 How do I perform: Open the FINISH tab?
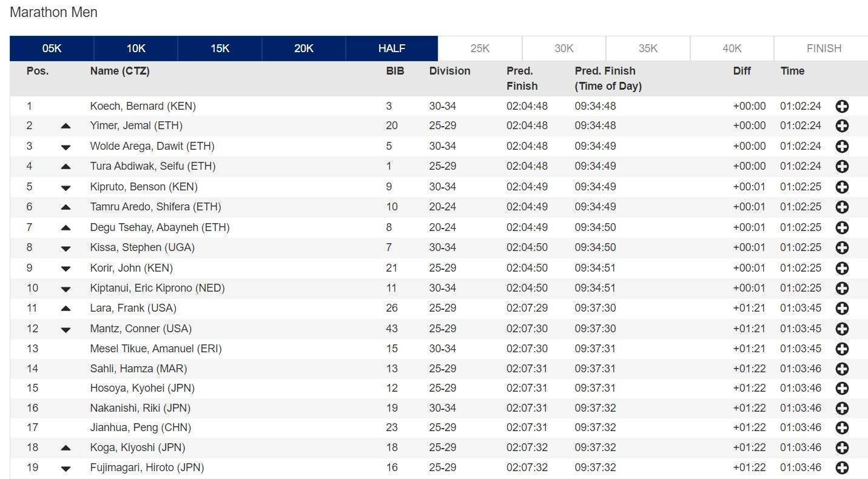823,49
